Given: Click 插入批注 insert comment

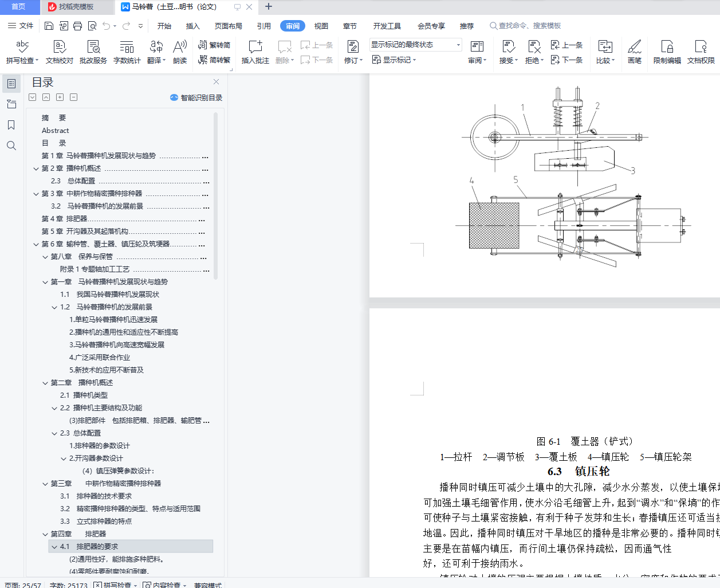Looking at the screenshot, I should point(255,52).
